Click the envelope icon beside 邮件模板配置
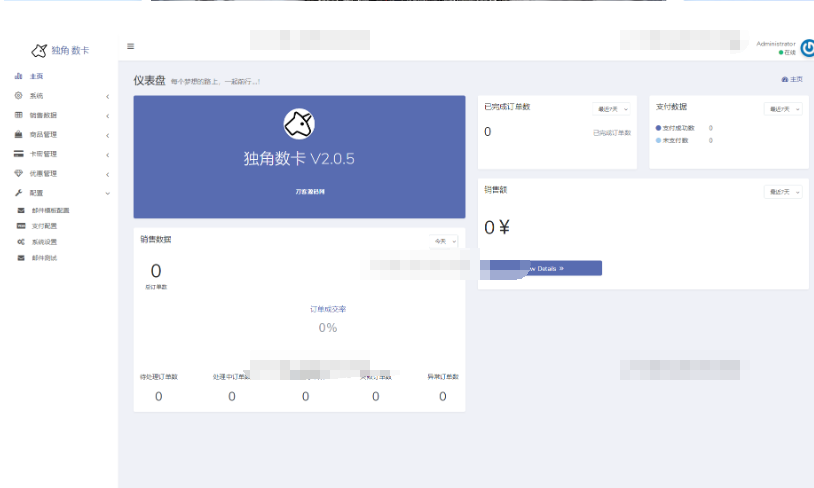The height and width of the screenshot is (488, 814). pyautogui.click(x=21, y=210)
